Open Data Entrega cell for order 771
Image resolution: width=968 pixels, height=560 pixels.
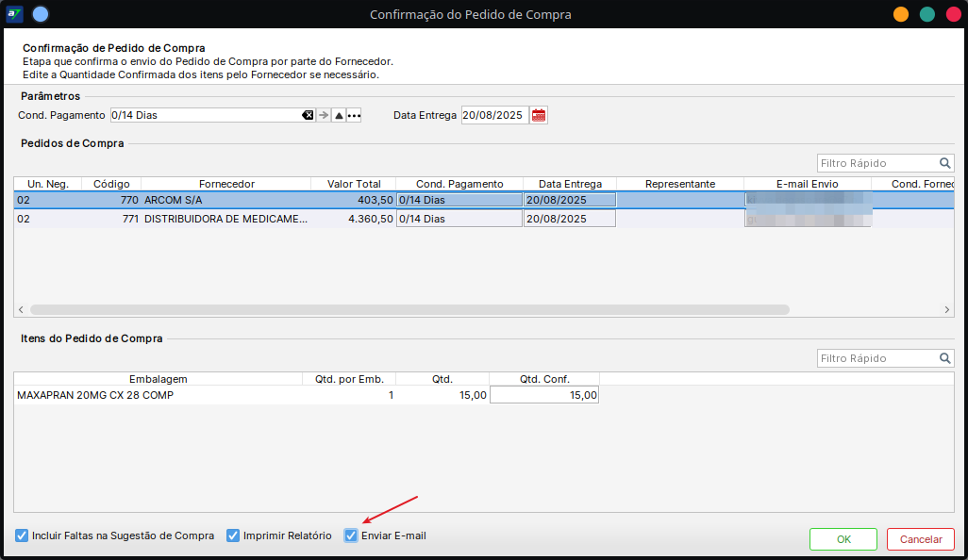point(569,219)
